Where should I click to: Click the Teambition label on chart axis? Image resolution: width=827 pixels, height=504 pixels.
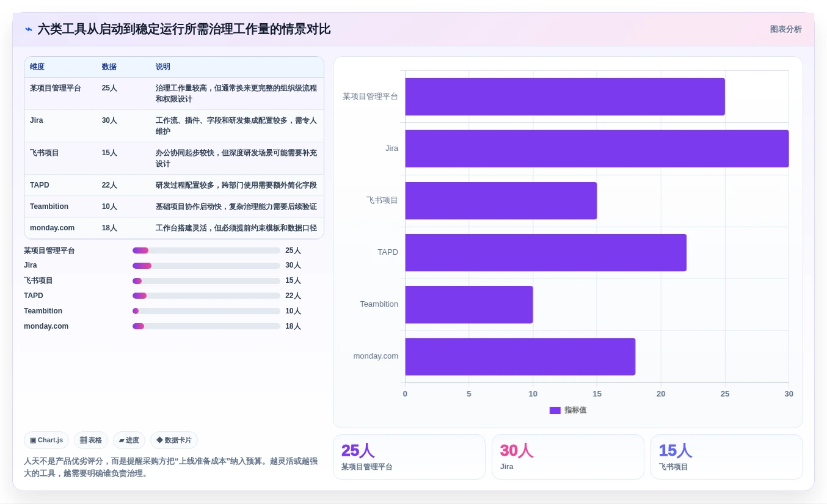pos(379,304)
